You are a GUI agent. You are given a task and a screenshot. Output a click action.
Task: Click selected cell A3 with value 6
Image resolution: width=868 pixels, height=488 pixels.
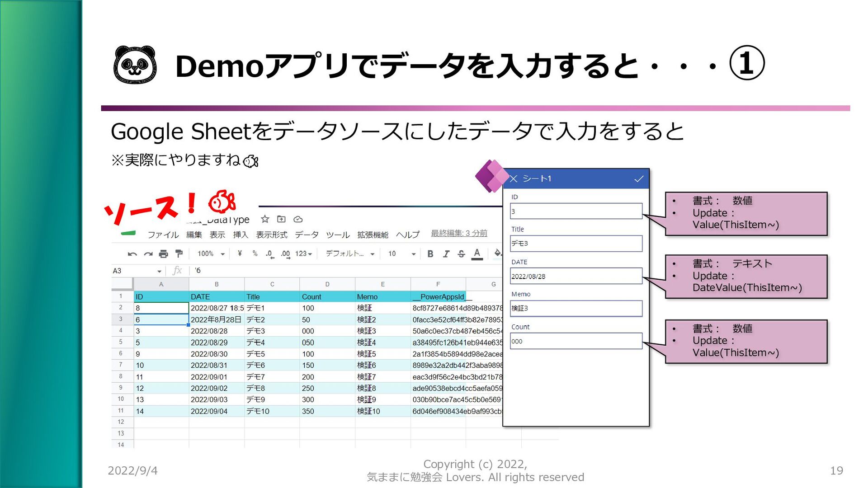pyautogui.click(x=161, y=319)
